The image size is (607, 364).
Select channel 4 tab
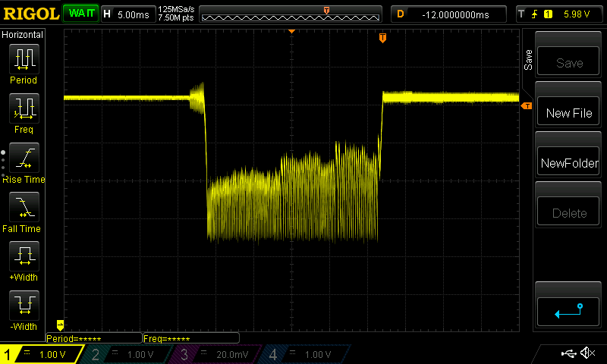tap(307, 354)
